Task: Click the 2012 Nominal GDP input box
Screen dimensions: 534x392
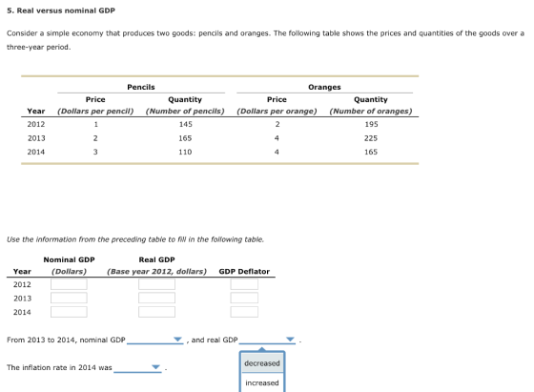Action: [x=69, y=284]
